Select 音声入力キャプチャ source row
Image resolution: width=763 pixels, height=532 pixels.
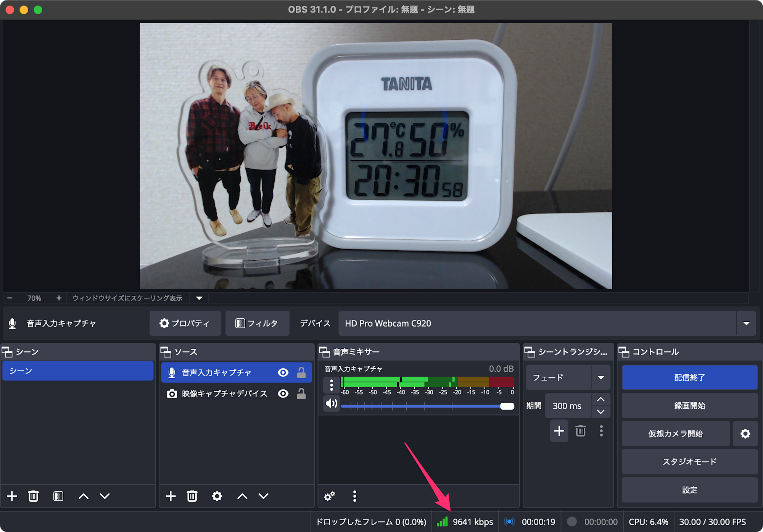point(237,372)
